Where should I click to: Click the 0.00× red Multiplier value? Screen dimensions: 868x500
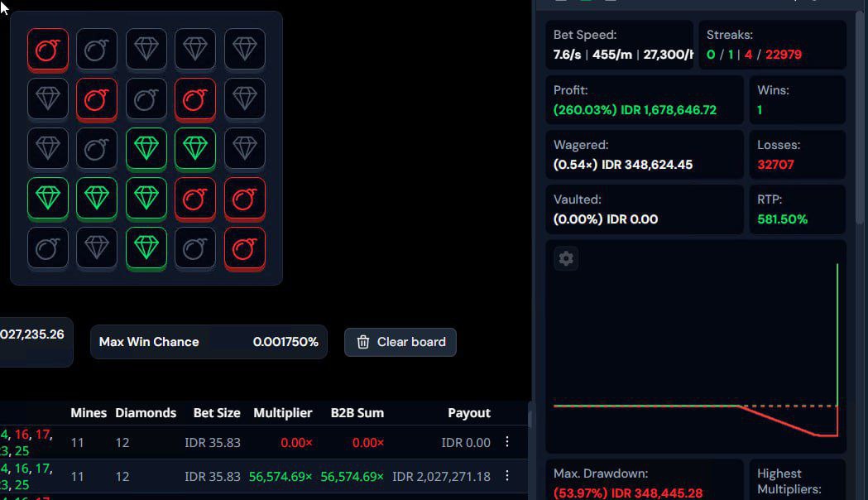pos(297,443)
